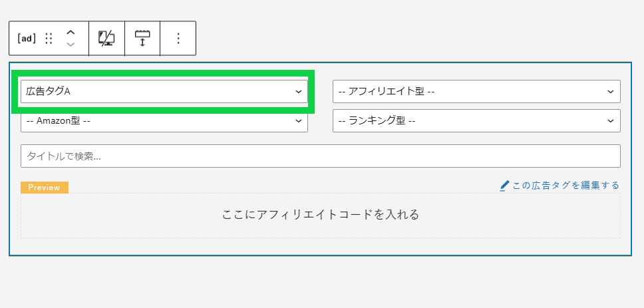Expand the ランキング型 dropdown
The width and height of the screenshot is (644, 308).
(476, 120)
